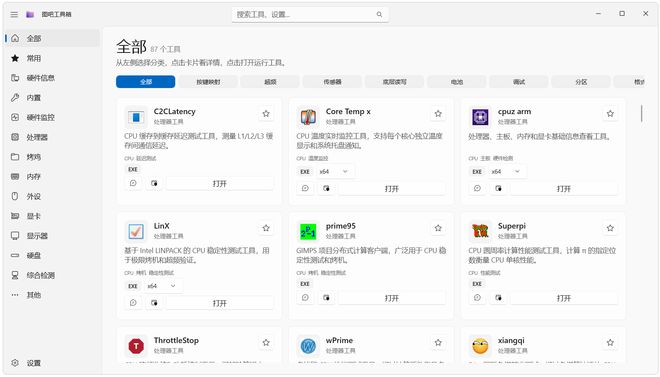Launch C2CLatency with its 打开 button
The image size is (660, 377).
tap(220, 183)
